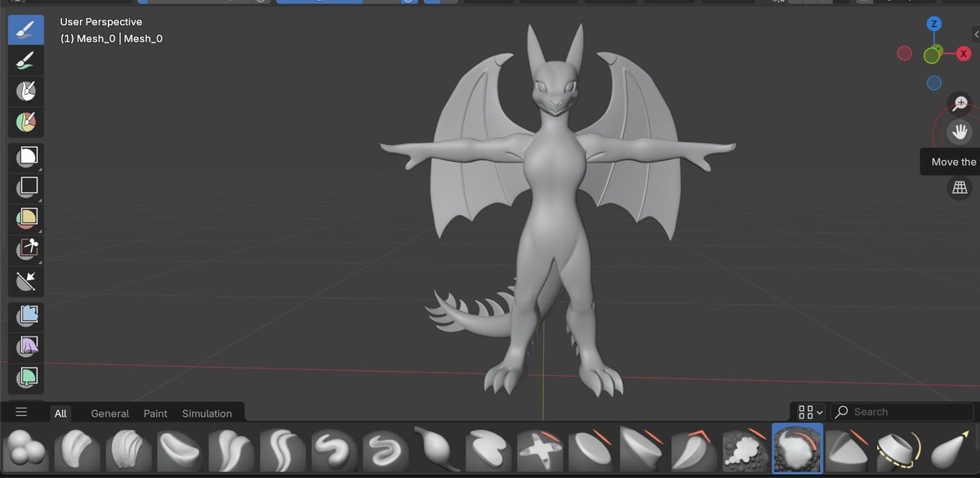This screenshot has height=478, width=980.
Task: Pick the S-shaped grooved stroke brush thumbnail
Action: (x=387, y=449)
